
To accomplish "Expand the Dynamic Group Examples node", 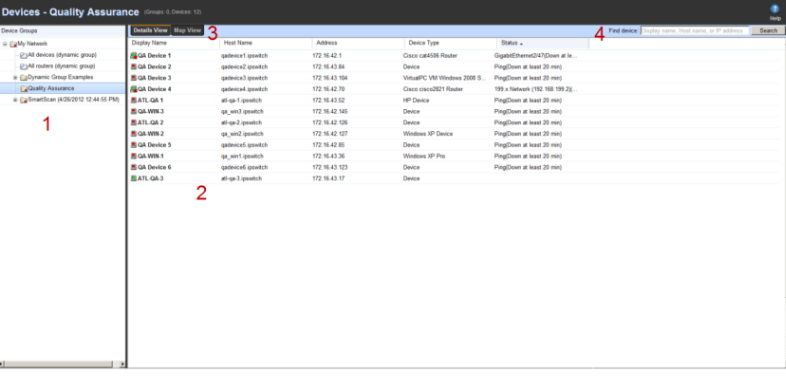I will click(15, 77).
